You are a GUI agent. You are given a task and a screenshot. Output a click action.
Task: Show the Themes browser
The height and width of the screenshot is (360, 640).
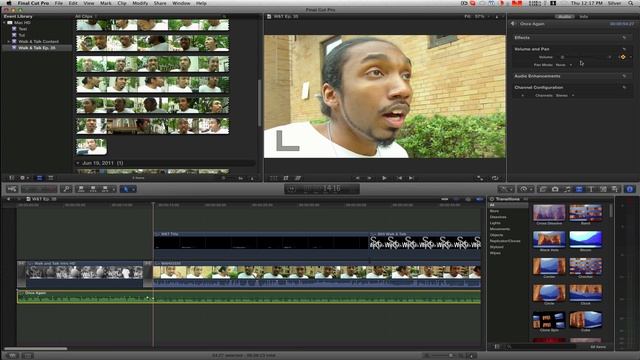click(614, 189)
